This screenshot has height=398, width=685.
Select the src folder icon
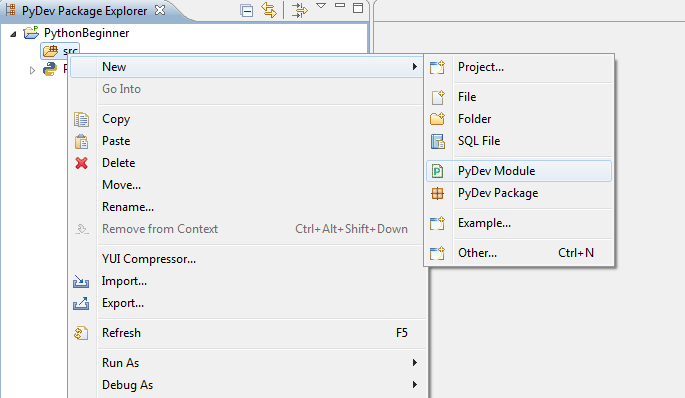tap(50, 51)
